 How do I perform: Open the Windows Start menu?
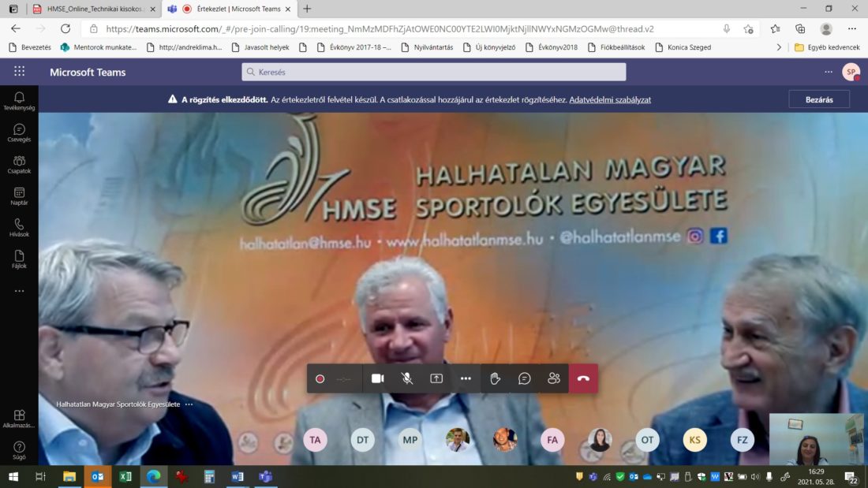point(13,476)
